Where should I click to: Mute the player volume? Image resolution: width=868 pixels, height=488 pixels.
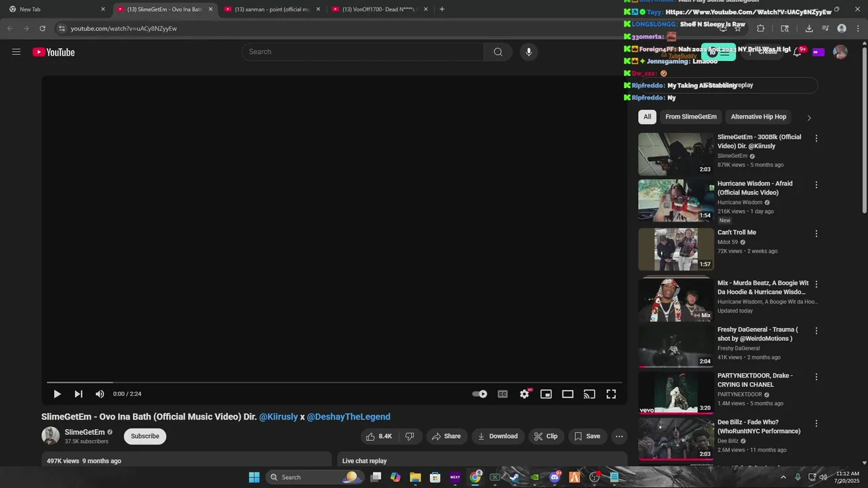click(x=100, y=394)
